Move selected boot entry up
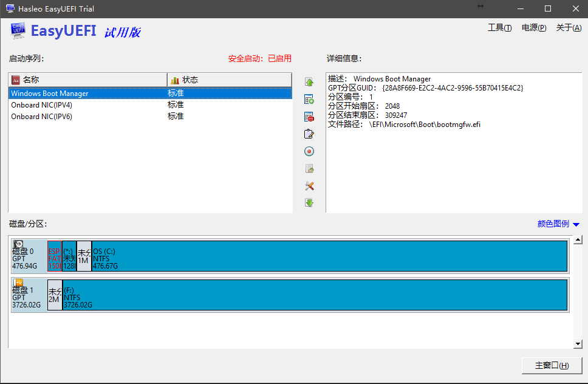Screen dimensions: 588x384 (x=309, y=82)
